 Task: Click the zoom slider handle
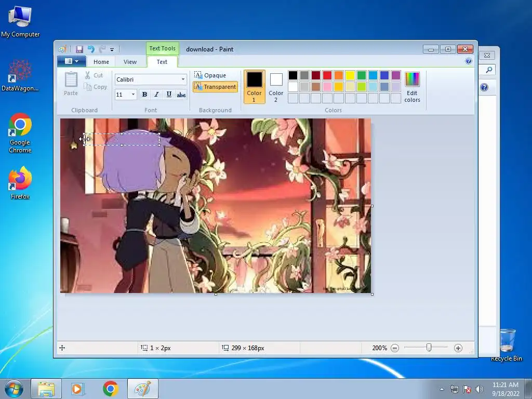429,348
